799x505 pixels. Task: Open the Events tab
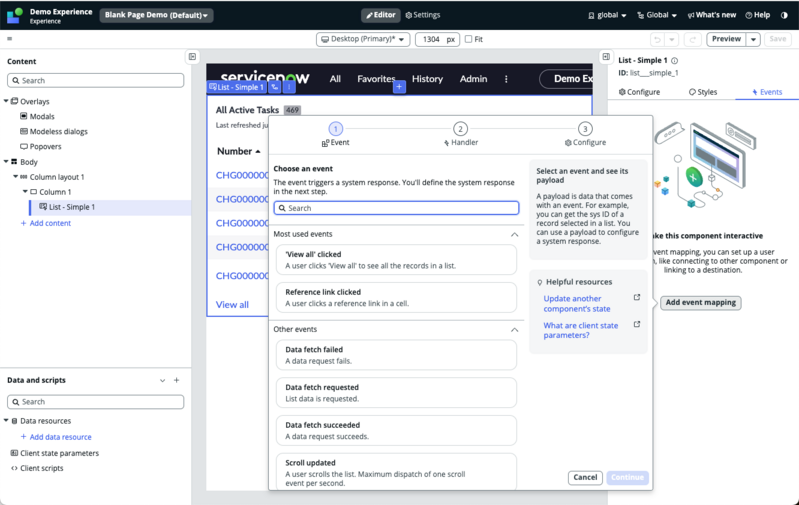[767, 92]
